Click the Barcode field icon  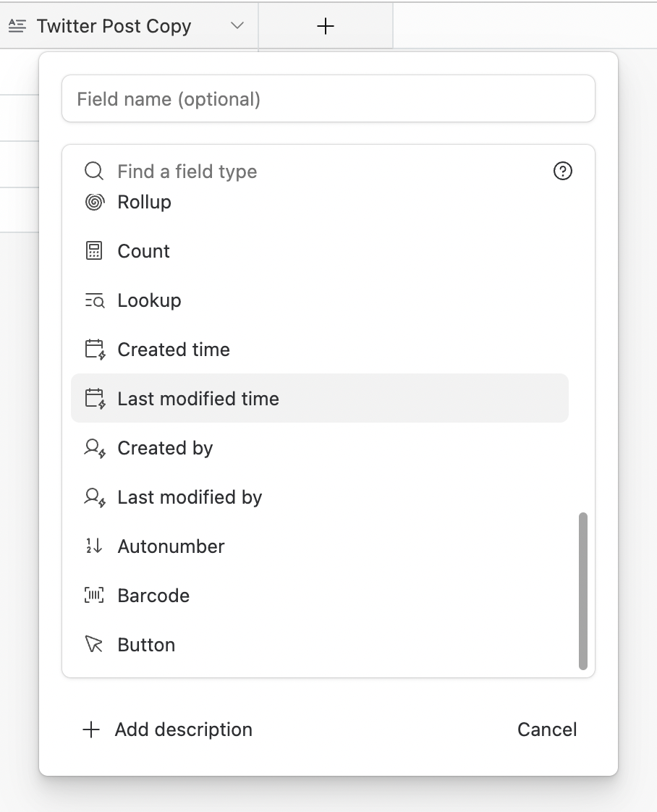(x=94, y=596)
